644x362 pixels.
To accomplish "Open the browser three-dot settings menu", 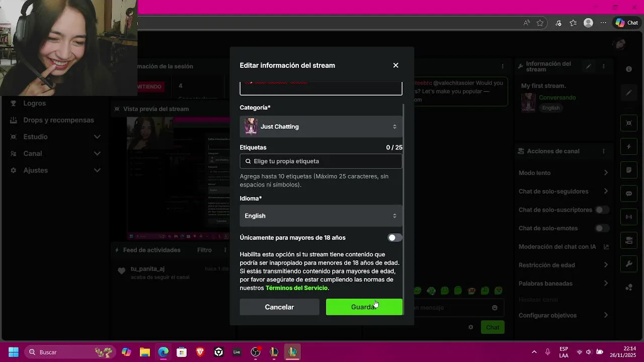I will click(x=604, y=23).
